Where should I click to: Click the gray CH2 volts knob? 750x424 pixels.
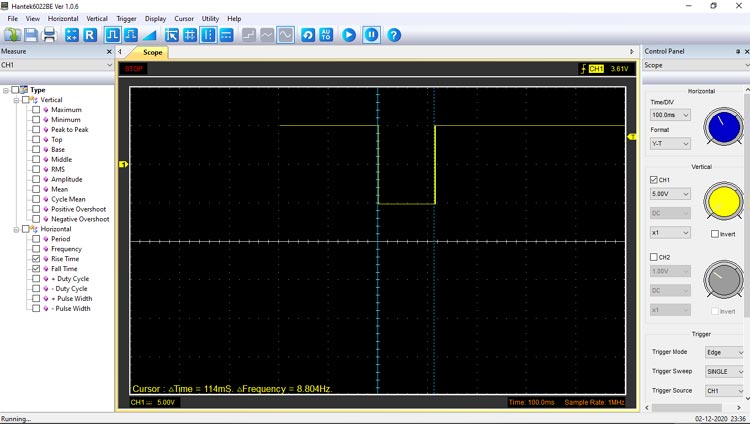click(x=723, y=280)
